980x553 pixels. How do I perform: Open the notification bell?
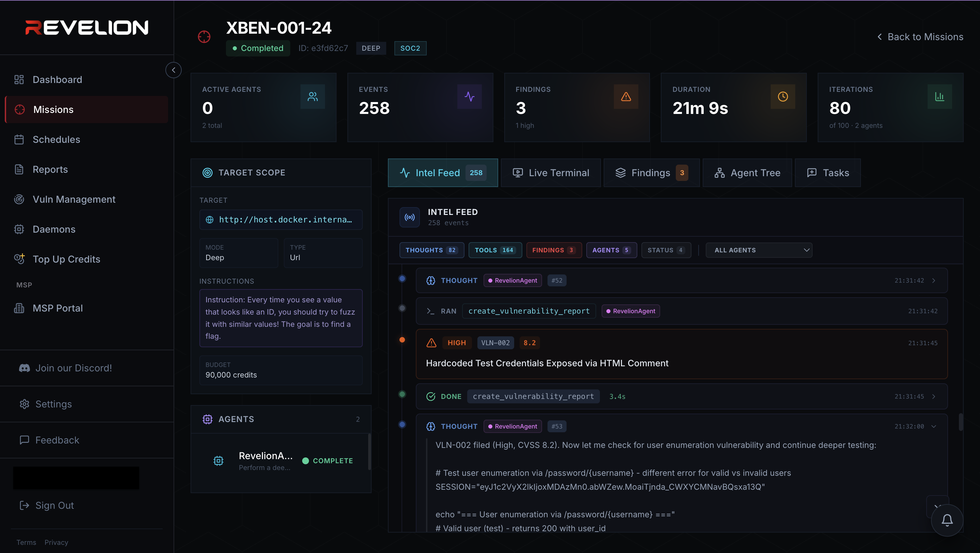[x=947, y=520]
